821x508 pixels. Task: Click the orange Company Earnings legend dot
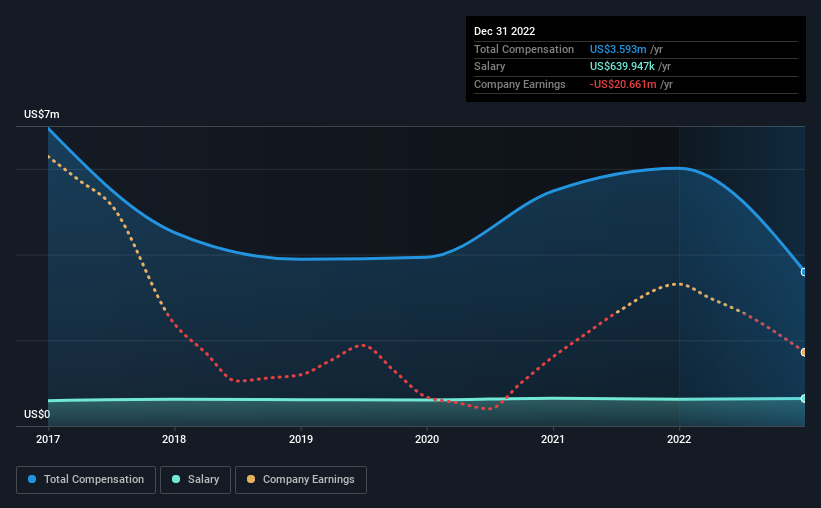click(251, 479)
